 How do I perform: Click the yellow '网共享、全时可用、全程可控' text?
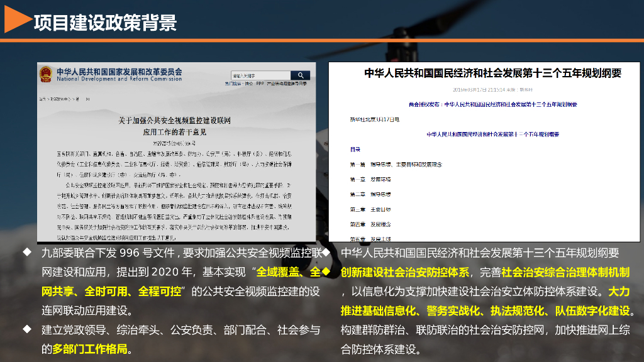click(x=111, y=292)
